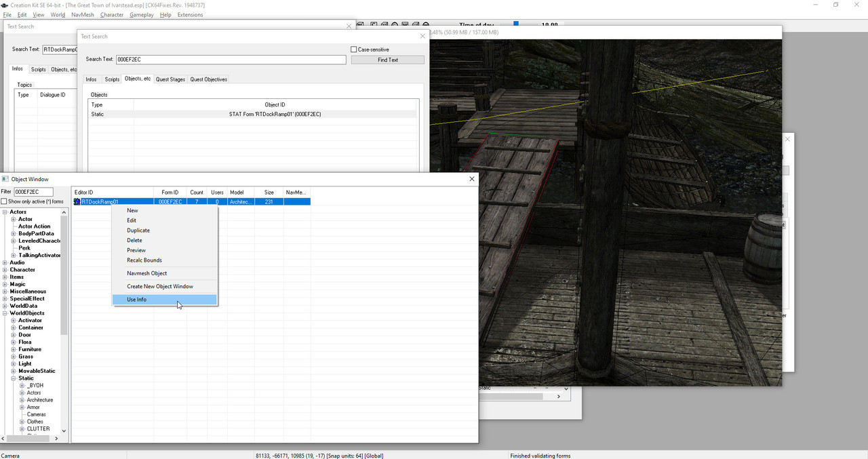Click the Find Text button
The image size is (868, 459).
(x=388, y=60)
